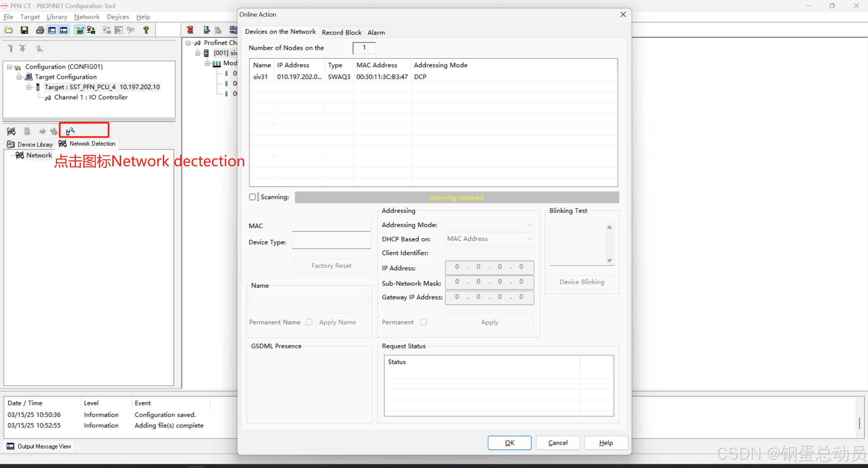Click the Save floppy disk icon

[24, 30]
